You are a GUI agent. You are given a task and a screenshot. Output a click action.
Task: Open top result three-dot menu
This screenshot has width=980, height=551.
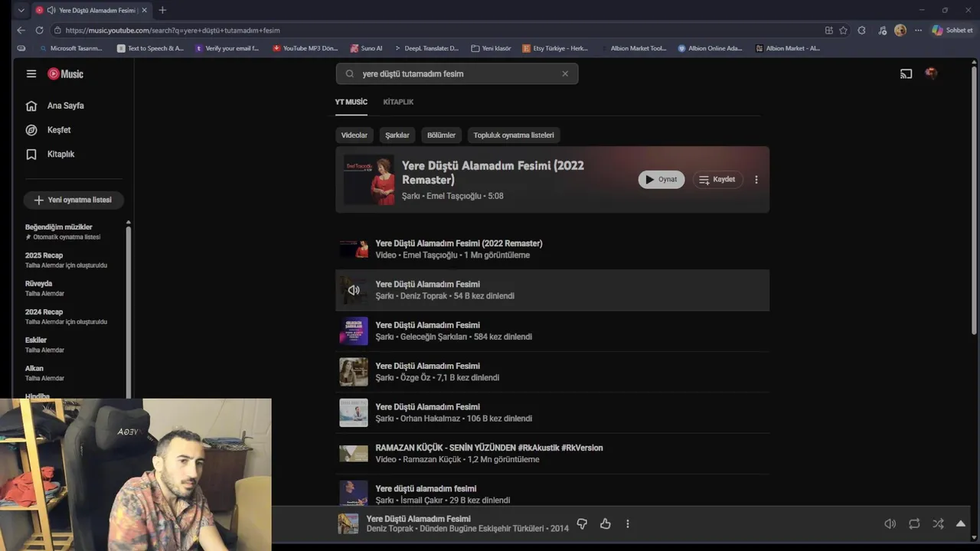756,180
